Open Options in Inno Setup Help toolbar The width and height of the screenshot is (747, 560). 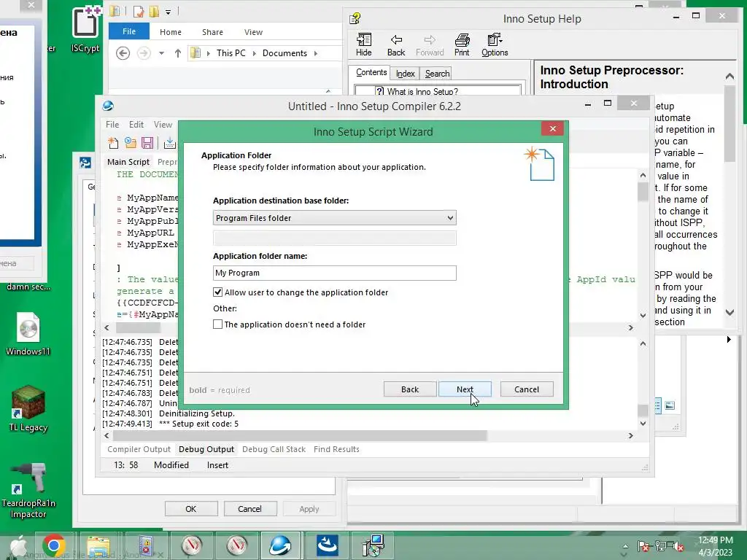point(495,45)
